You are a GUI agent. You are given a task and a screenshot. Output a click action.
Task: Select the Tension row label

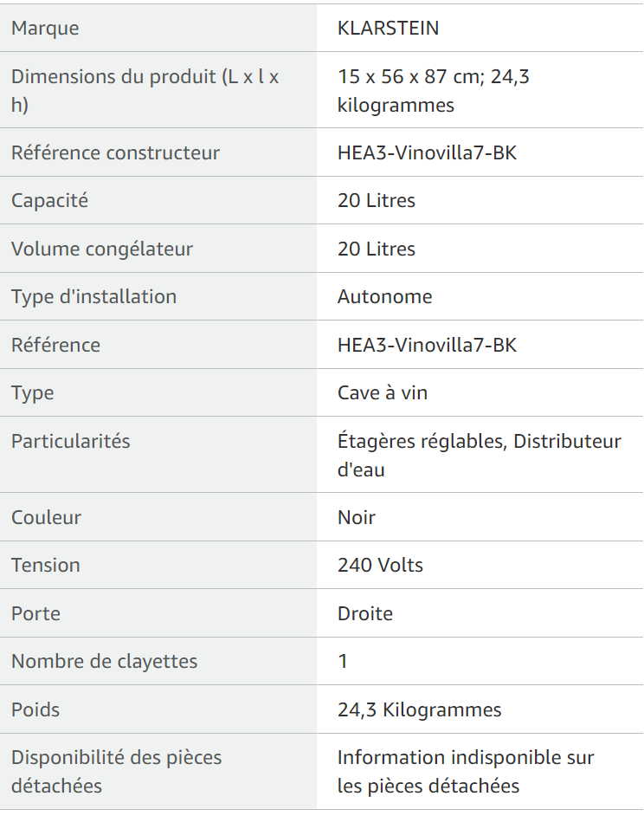(x=46, y=565)
